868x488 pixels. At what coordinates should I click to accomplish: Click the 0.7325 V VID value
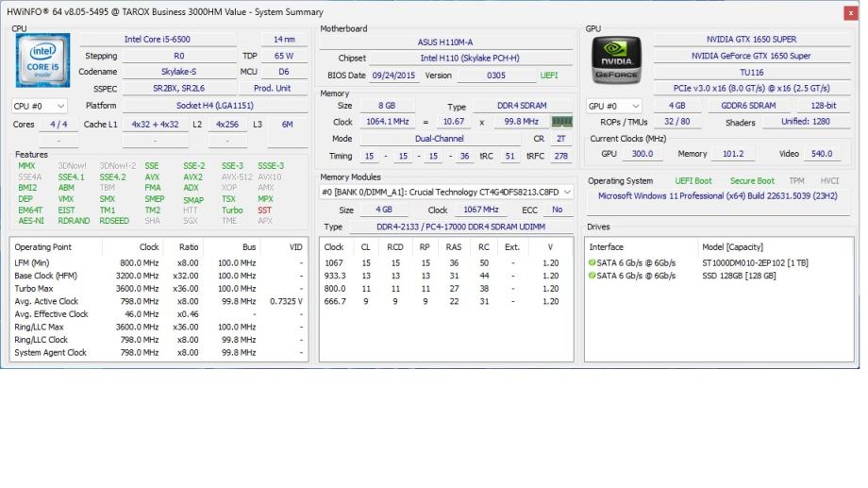[286, 301]
